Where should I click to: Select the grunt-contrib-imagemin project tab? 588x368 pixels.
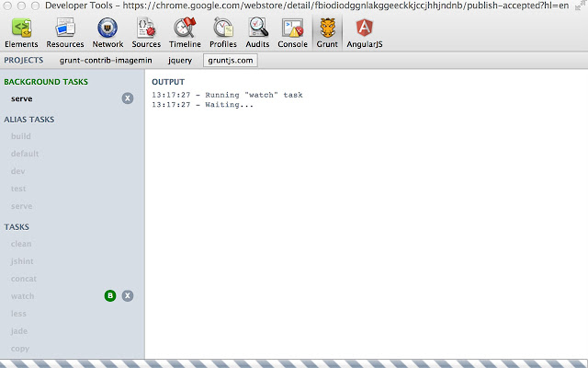pos(106,61)
